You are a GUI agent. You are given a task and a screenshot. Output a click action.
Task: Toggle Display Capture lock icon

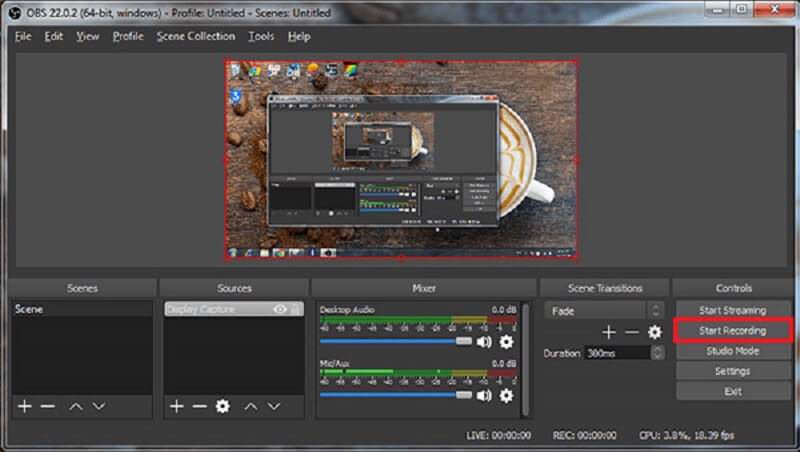click(295, 309)
